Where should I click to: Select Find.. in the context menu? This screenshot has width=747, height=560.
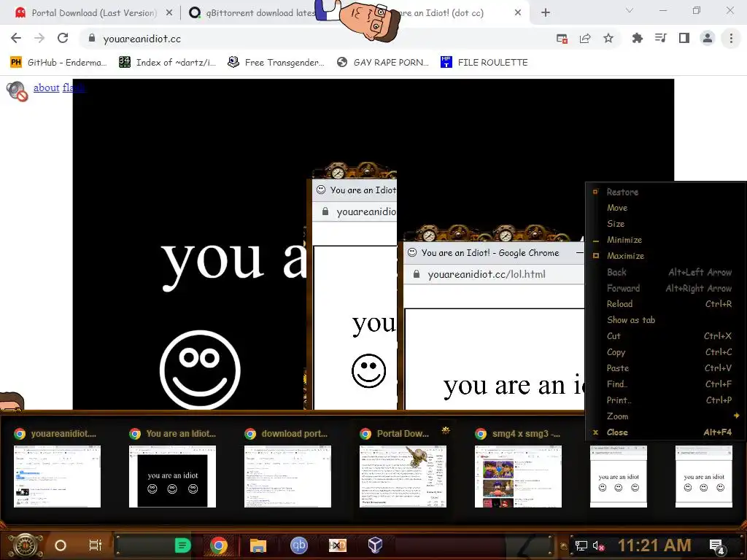(666, 384)
